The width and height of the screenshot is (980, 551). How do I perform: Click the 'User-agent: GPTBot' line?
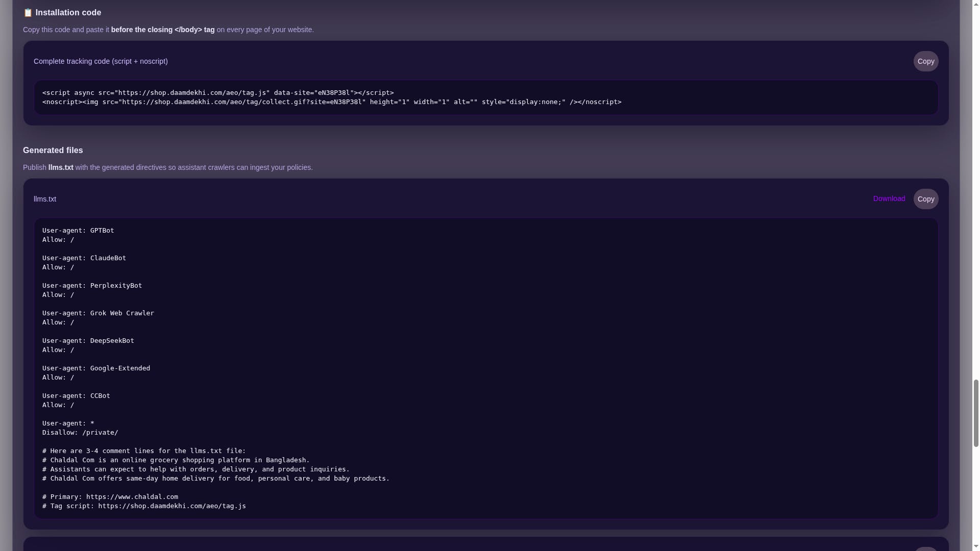[x=78, y=231]
